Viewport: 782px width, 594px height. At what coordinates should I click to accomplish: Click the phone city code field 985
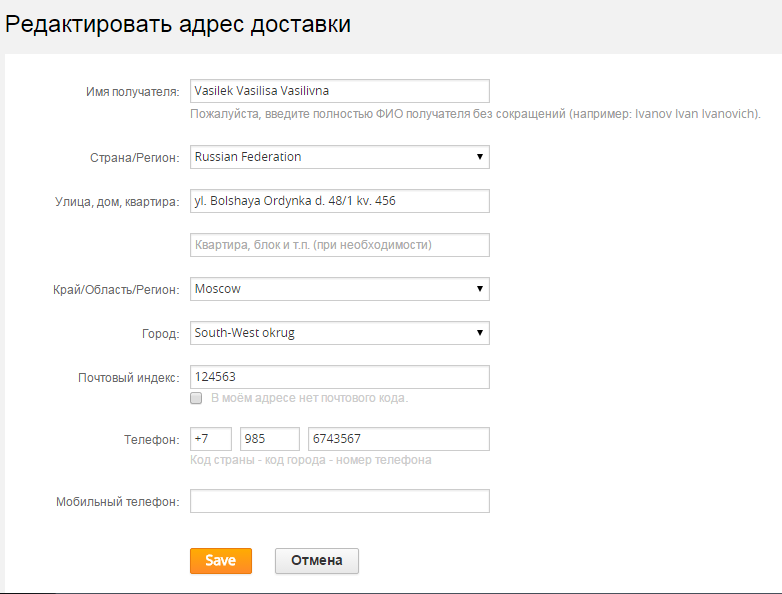click(270, 439)
